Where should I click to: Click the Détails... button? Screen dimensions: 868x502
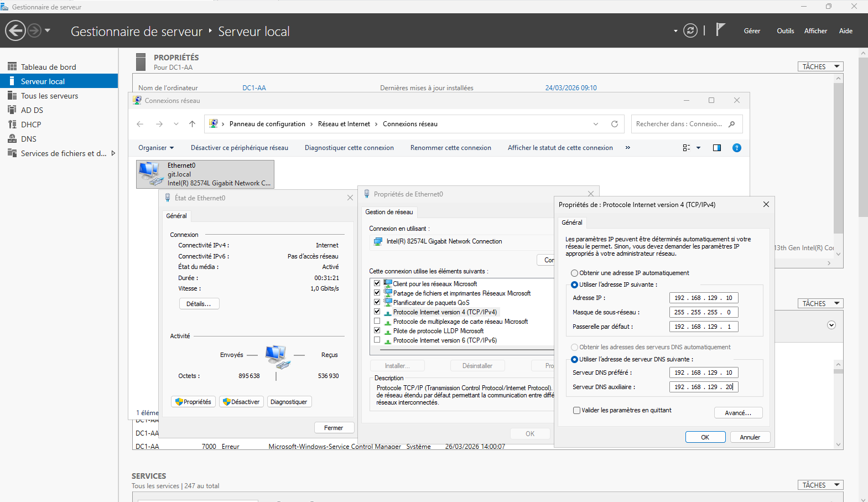(199, 304)
